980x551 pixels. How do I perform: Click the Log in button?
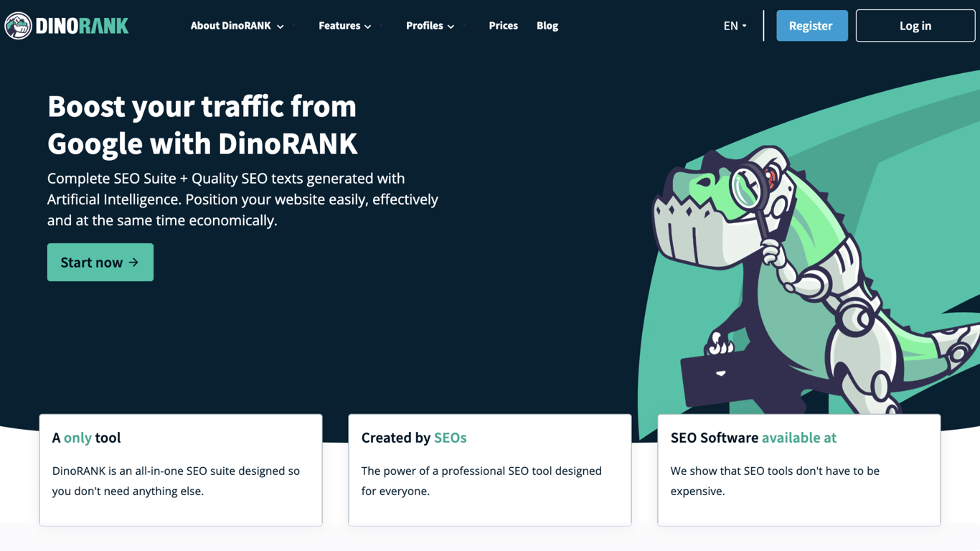(x=915, y=26)
